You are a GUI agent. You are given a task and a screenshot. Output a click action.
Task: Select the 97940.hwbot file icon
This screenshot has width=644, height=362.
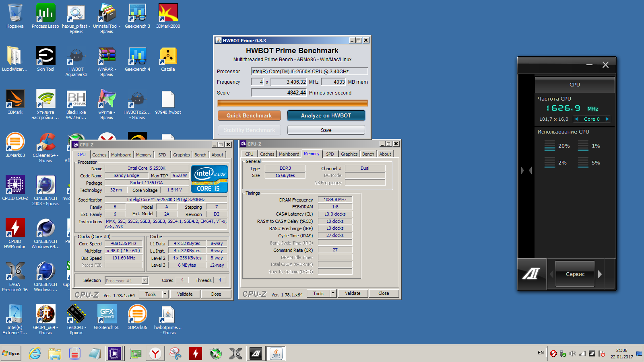(x=168, y=103)
